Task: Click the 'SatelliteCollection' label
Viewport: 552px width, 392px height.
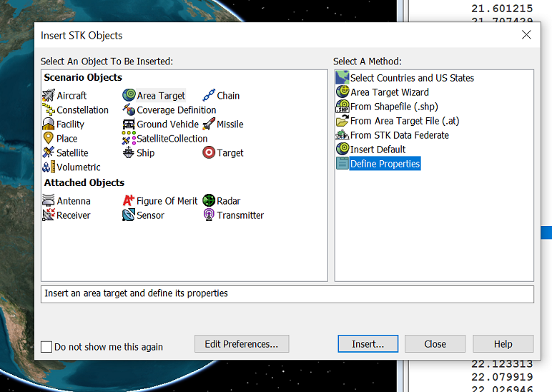Action: [172, 138]
